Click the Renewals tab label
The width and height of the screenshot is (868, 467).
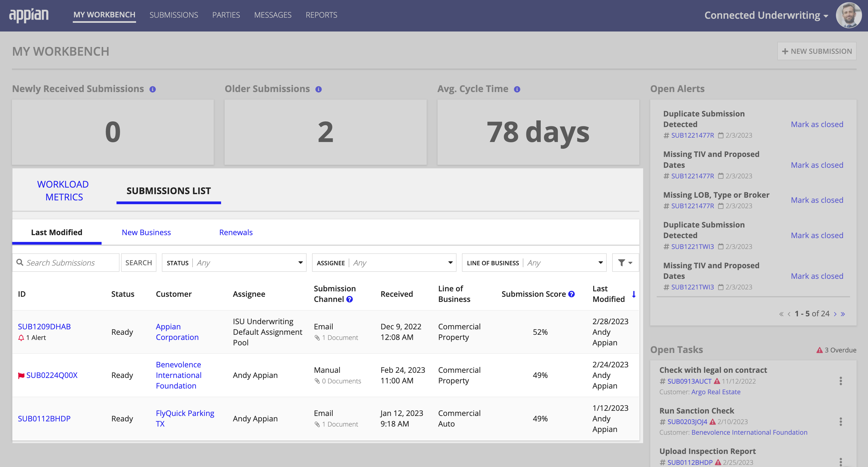(236, 232)
